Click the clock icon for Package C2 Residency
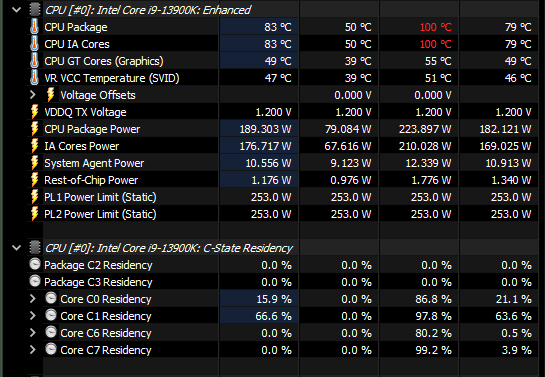This screenshot has height=377, width=545. [35, 264]
